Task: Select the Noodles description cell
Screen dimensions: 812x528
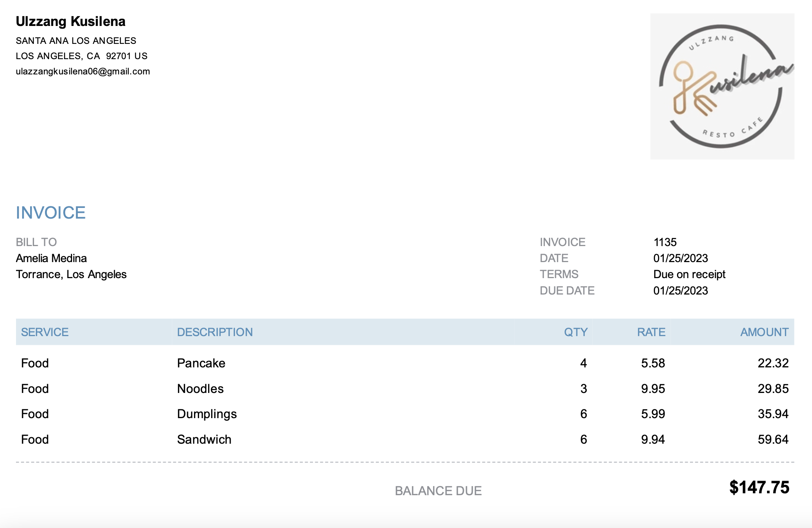Action: pyautogui.click(x=200, y=388)
